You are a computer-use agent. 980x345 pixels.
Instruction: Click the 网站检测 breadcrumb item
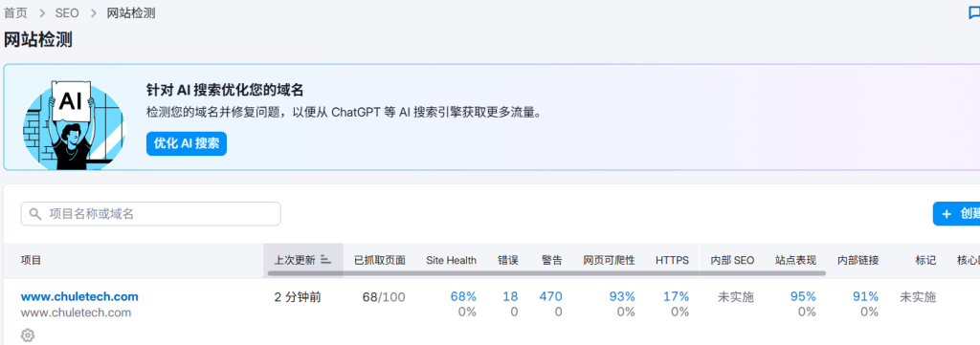130,13
